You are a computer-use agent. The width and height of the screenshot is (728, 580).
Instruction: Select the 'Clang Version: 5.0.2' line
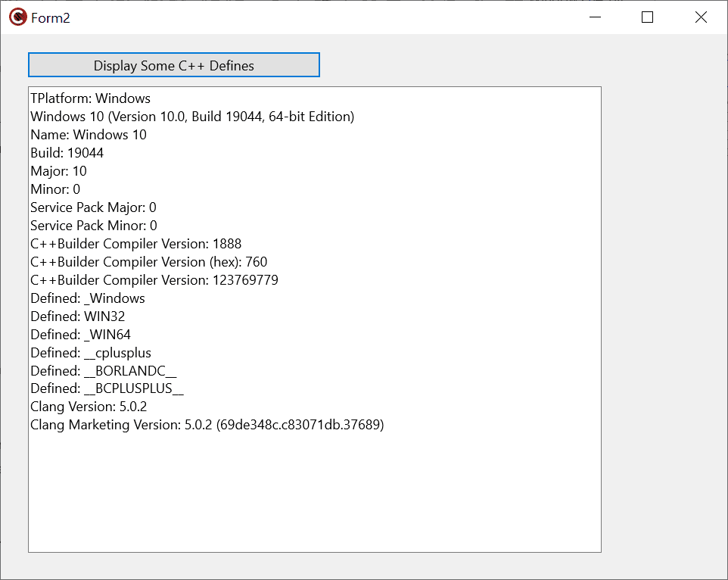(x=89, y=407)
